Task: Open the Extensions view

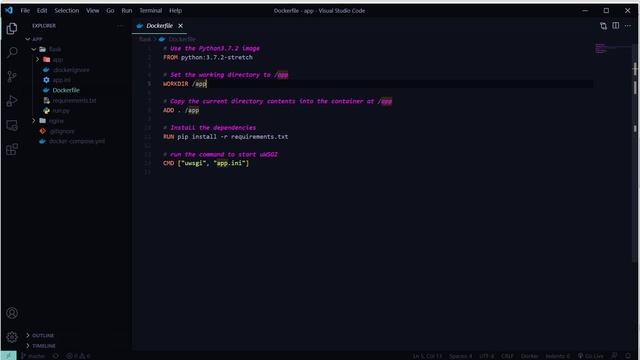Action: [12, 149]
